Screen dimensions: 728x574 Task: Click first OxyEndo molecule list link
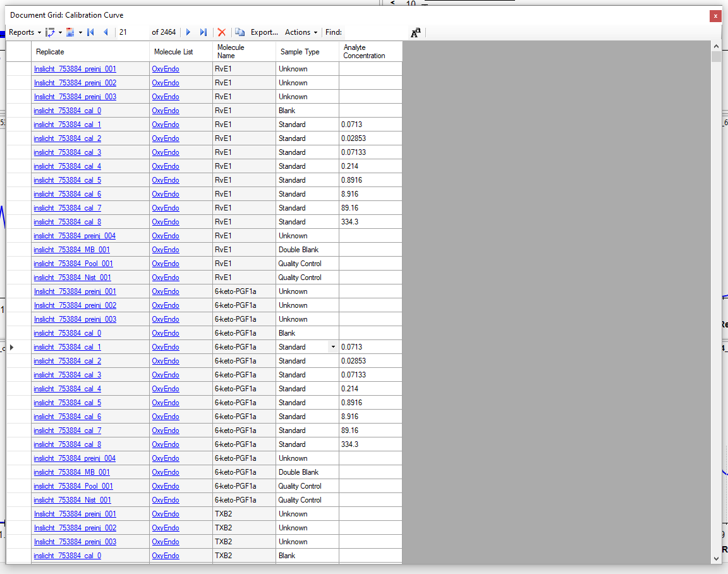[166, 69]
